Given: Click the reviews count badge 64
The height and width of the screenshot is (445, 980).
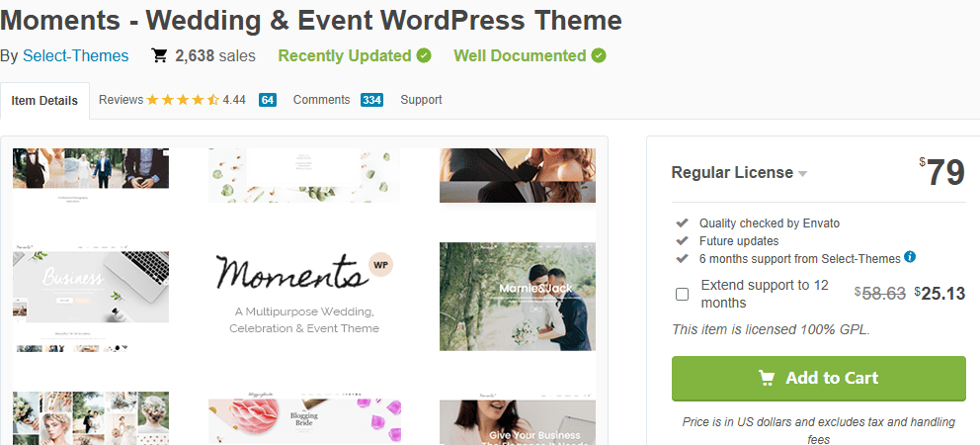Looking at the screenshot, I should 268,100.
